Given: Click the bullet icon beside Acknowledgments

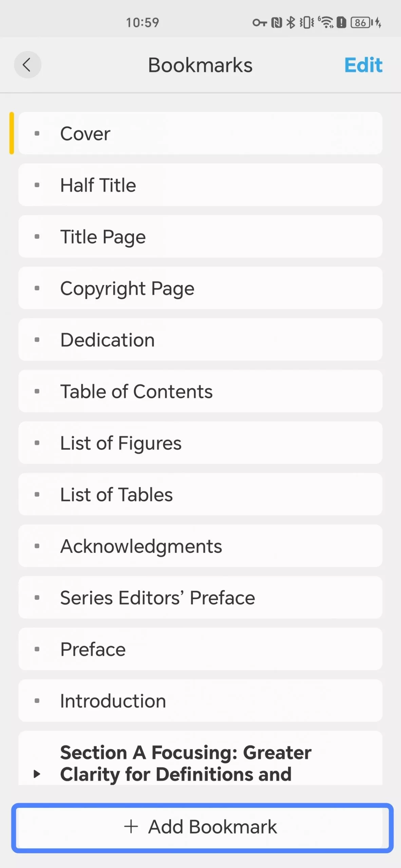Looking at the screenshot, I should pos(38,546).
